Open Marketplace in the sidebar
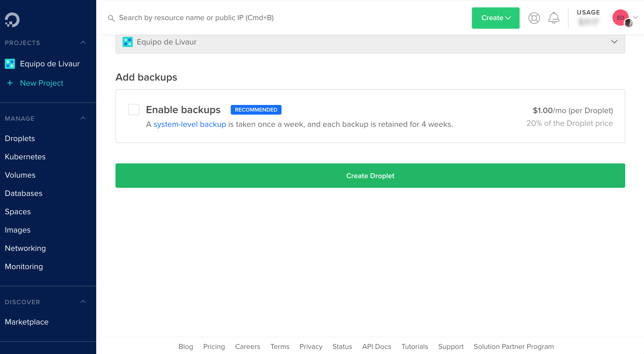This screenshot has width=644, height=354. point(27,322)
